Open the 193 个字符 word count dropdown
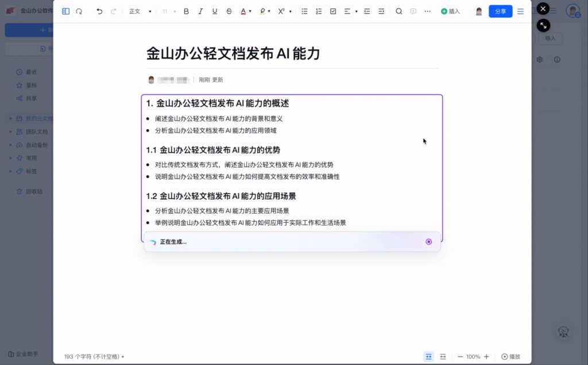Screen dimensions: 588x365 click(94, 356)
